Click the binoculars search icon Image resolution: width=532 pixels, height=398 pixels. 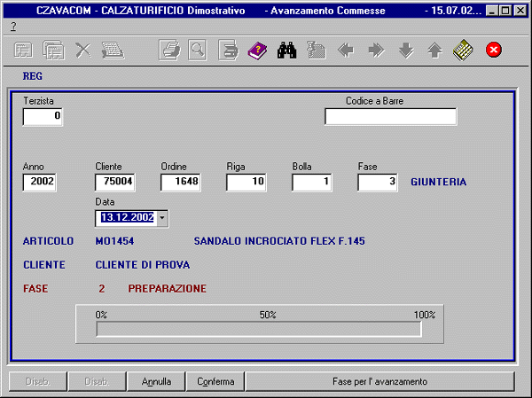[286, 51]
